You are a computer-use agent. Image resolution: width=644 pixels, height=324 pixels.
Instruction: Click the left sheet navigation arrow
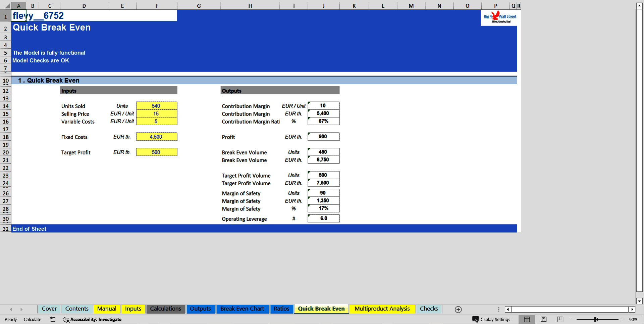click(11, 309)
